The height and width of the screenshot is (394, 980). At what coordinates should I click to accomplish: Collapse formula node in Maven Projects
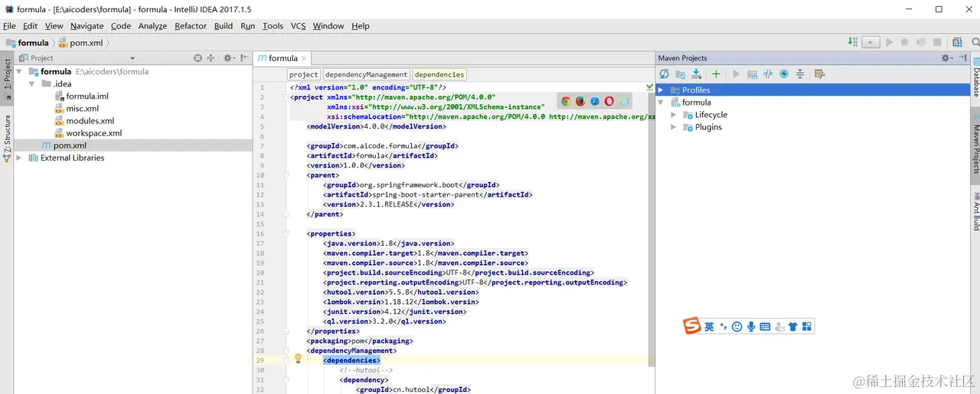coord(661,103)
